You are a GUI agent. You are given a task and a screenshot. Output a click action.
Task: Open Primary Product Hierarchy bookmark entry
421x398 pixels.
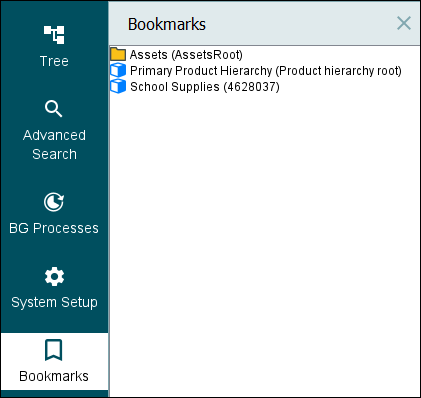[266, 71]
